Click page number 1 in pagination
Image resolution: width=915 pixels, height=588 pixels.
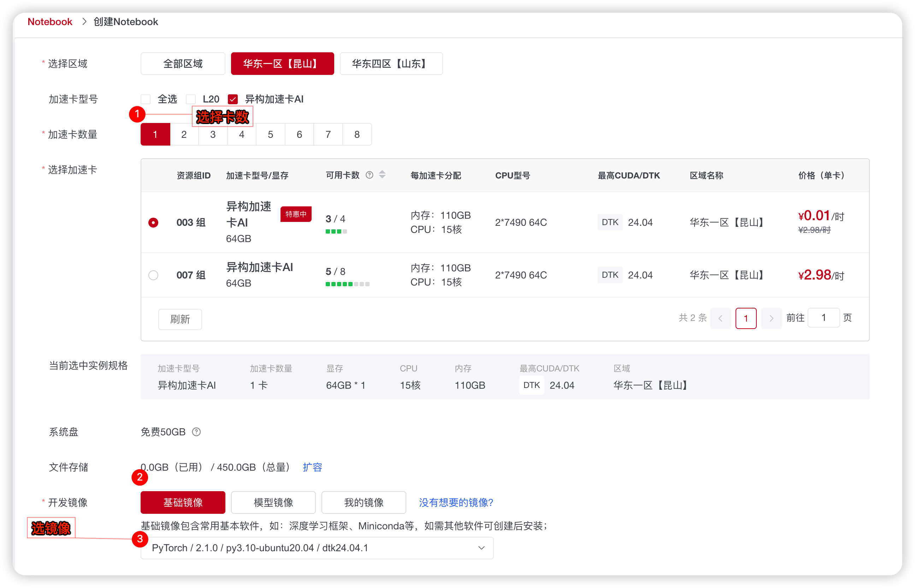point(746,318)
